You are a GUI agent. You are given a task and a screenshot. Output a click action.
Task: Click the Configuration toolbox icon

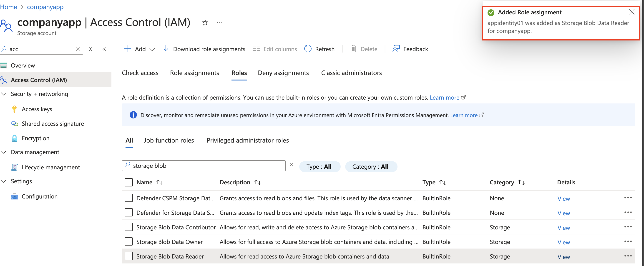(15, 196)
